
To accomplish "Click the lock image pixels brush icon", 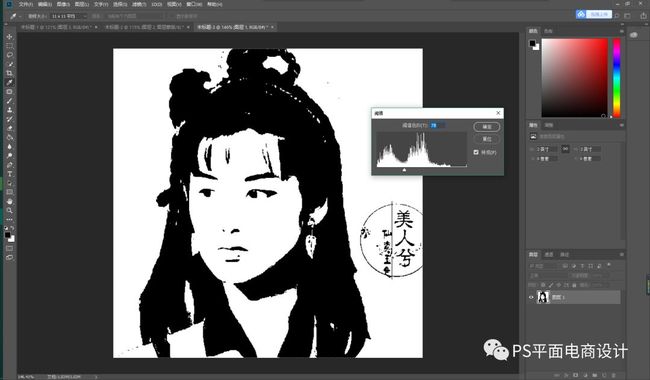I will point(551,285).
